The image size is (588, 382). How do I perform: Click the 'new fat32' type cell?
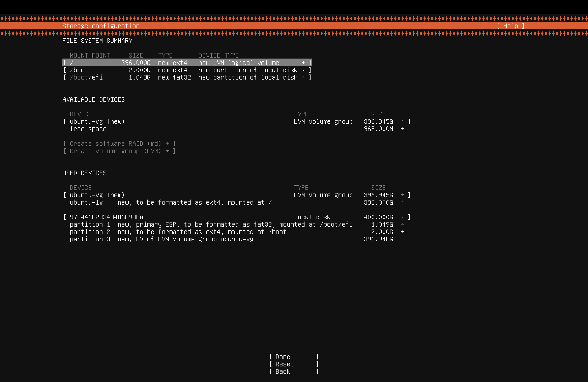point(174,77)
